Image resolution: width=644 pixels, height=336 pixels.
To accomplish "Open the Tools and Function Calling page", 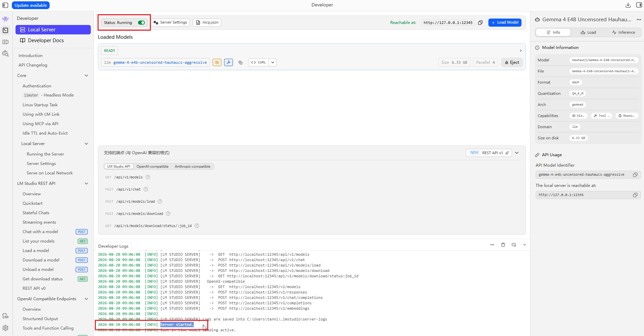I will tap(48, 328).
